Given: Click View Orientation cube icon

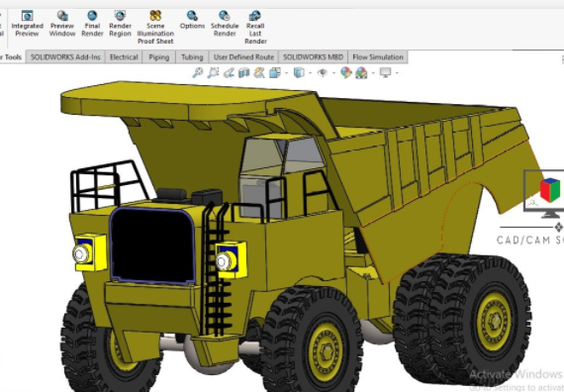Looking at the screenshot, I should [275, 72].
